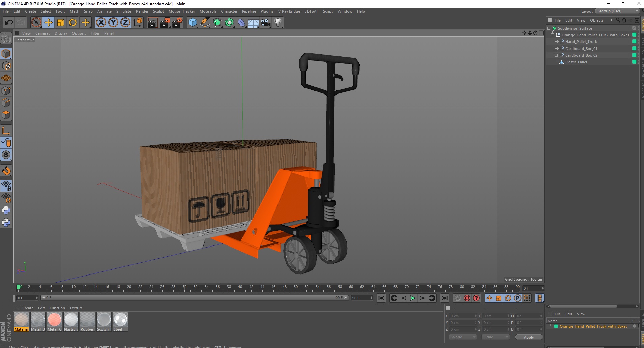Play the animation forward

[413, 298]
